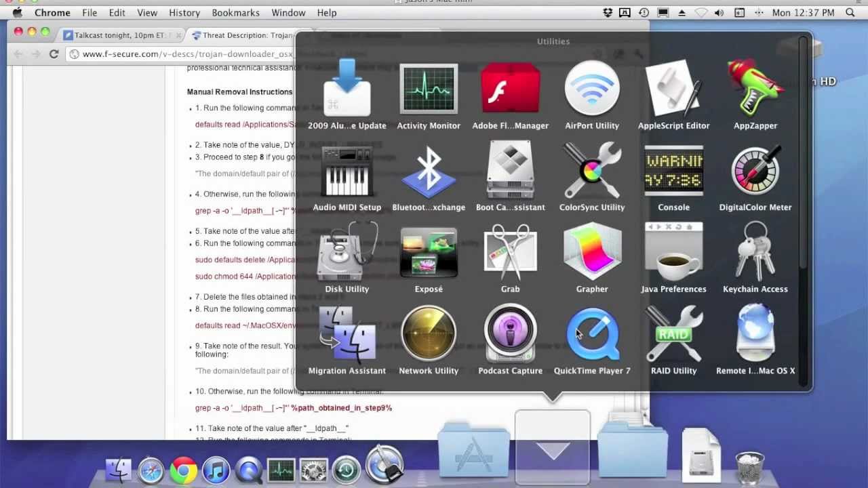Open Adobe Flash Player Install Manager
Image resolution: width=868 pixels, height=488 pixels.
point(510,94)
